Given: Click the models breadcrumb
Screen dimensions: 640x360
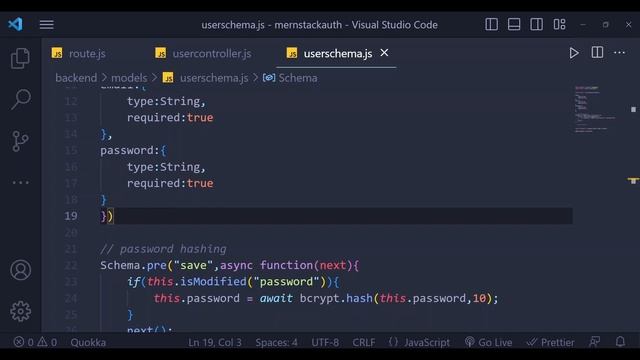Looking at the screenshot, I should tap(129, 78).
